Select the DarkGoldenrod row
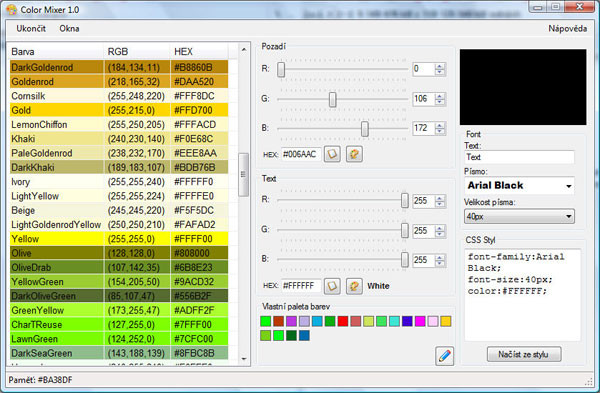Screen dimensions: 600x393 (119, 67)
